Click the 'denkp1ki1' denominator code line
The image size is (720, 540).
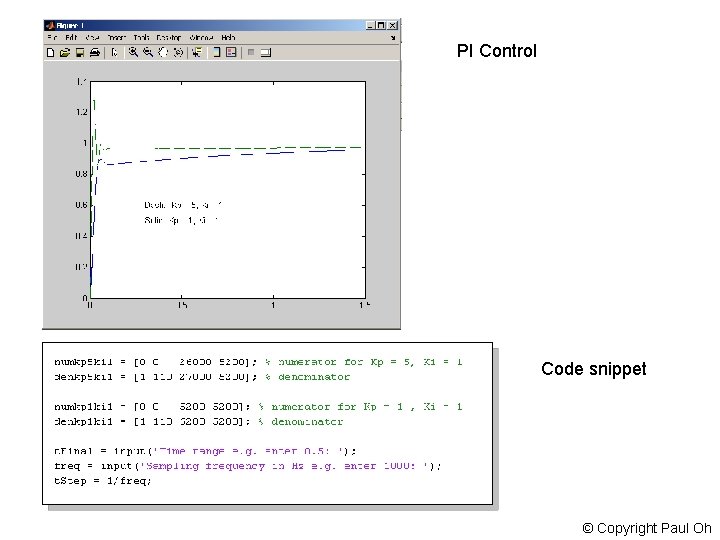pos(198,422)
